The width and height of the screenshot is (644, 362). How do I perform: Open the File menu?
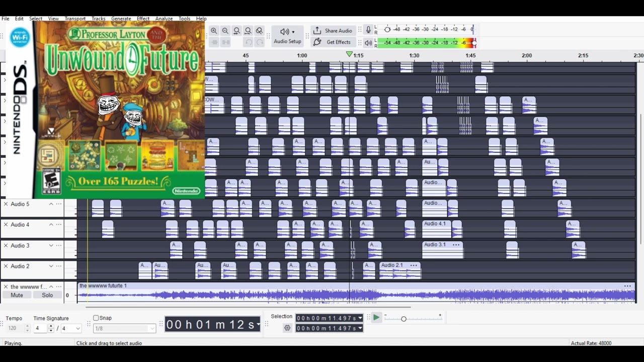pos(6,19)
